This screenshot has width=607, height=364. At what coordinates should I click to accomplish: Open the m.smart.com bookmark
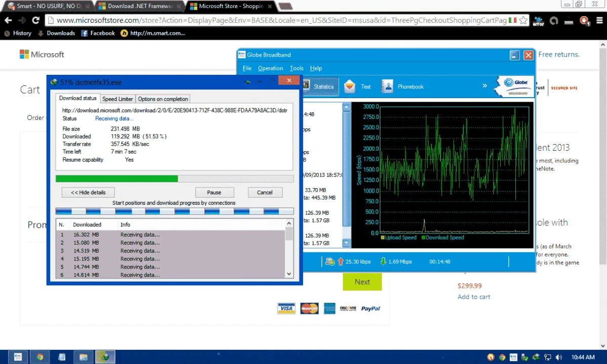(x=153, y=33)
